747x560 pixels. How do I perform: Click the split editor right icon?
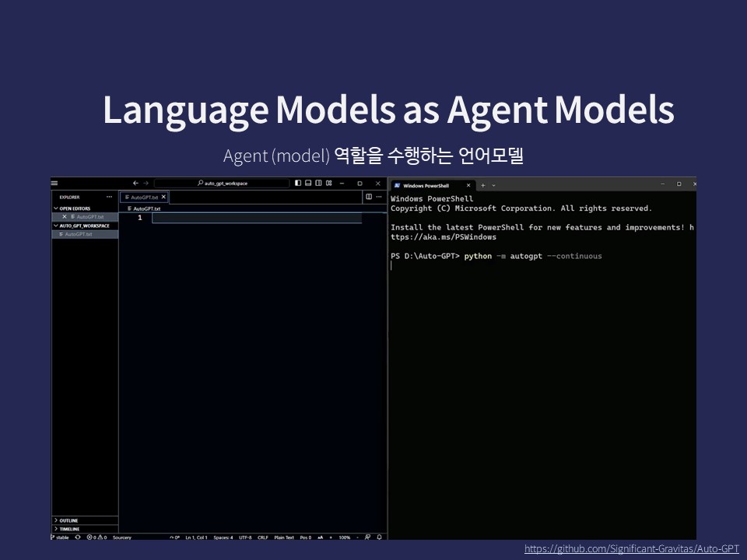click(369, 198)
